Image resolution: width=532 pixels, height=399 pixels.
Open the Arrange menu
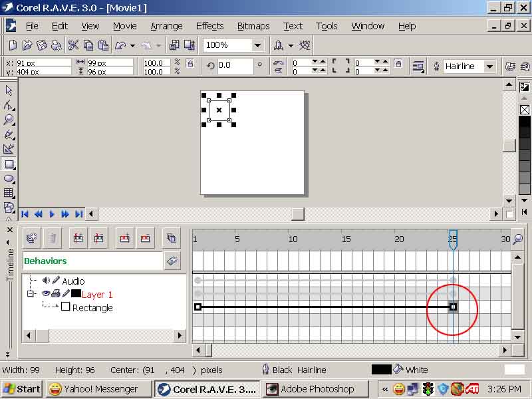[x=166, y=26]
